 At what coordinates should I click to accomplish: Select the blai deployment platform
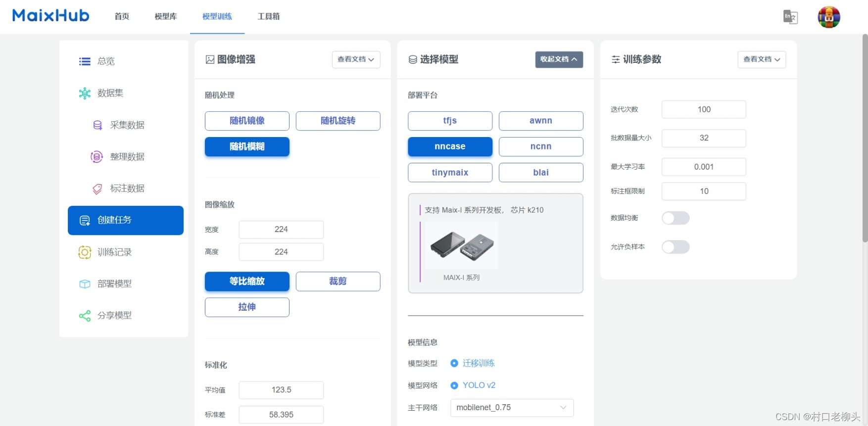pyautogui.click(x=541, y=173)
